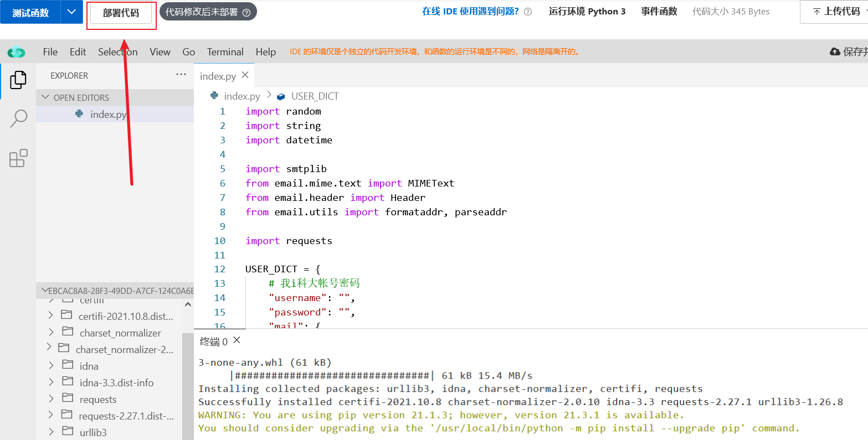Expand the charset_normalizer-2 dist-info chevron

(49, 348)
